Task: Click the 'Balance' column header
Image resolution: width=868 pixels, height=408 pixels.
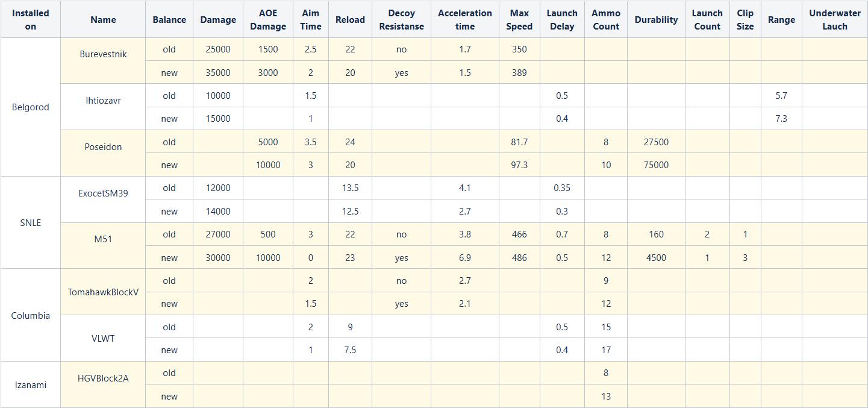Action: pyautogui.click(x=169, y=19)
